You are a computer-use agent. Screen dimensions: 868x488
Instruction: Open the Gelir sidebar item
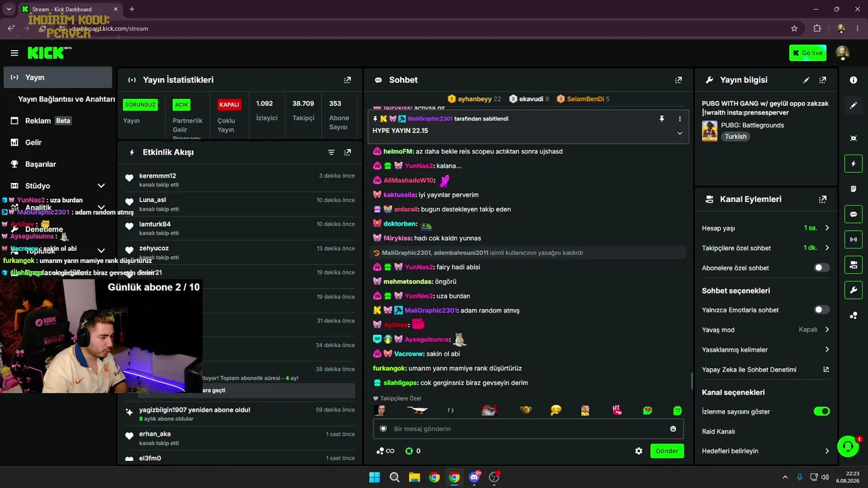(58, 142)
